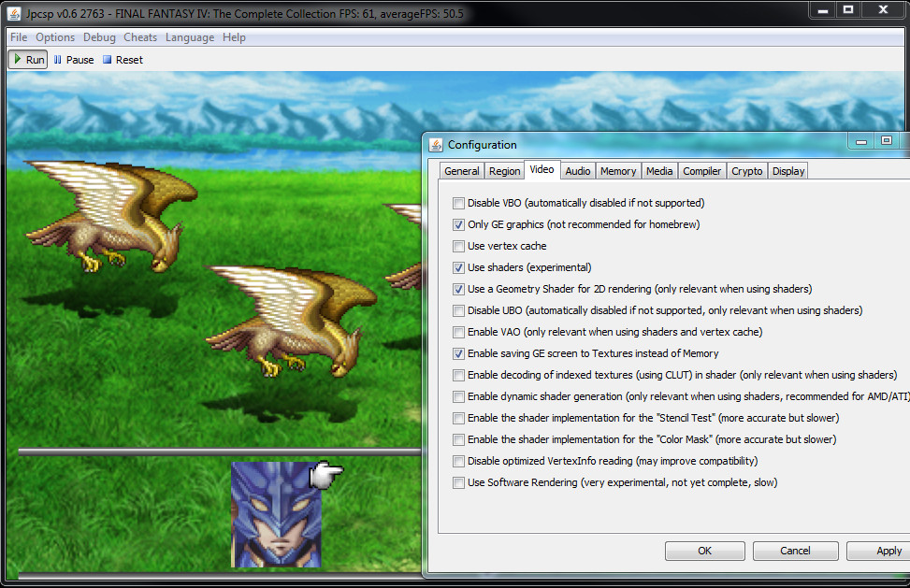The width and height of the screenshot is (910, 588).
Task: Select the Video tab
Action: (542, 169)
